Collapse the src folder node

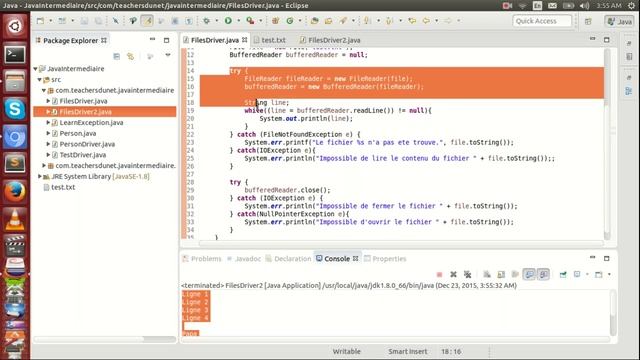pyautogui.click(x=40, y=80)
